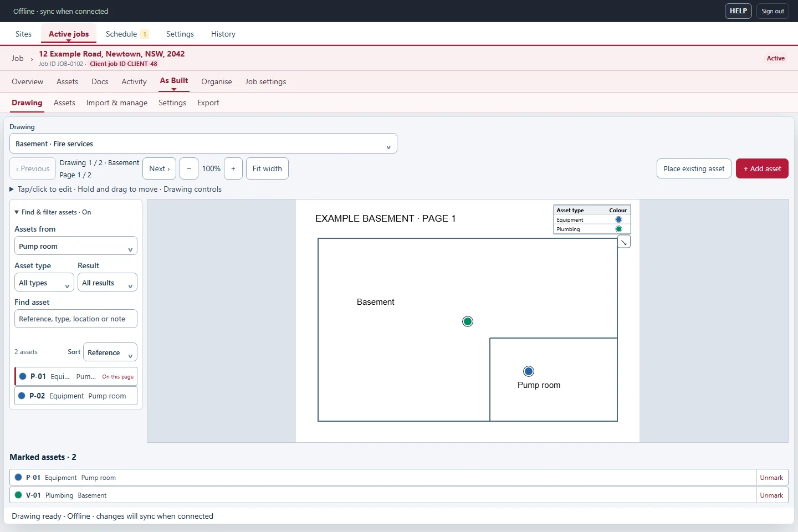Open the Activity tab
Viewport: 798px width, 532px height.
(134, 81)
